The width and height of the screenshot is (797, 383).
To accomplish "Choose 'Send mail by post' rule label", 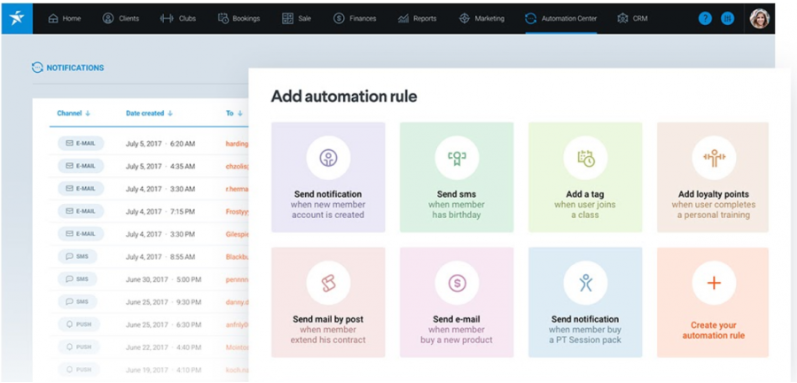I will click(328, 320).
